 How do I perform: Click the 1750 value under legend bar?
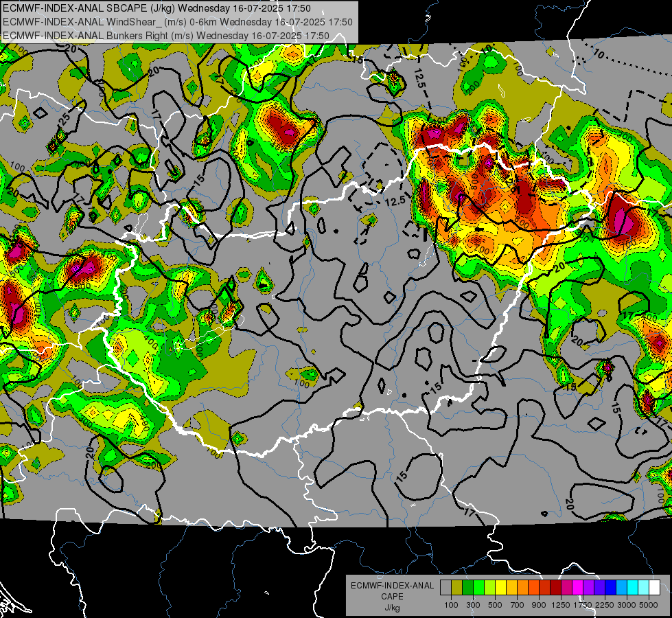coord(583,605)
